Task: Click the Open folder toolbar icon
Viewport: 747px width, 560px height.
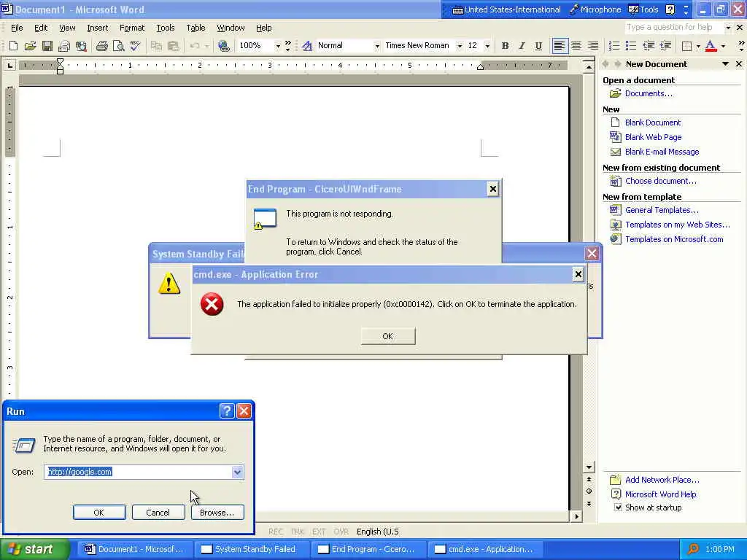Action: 30,46
